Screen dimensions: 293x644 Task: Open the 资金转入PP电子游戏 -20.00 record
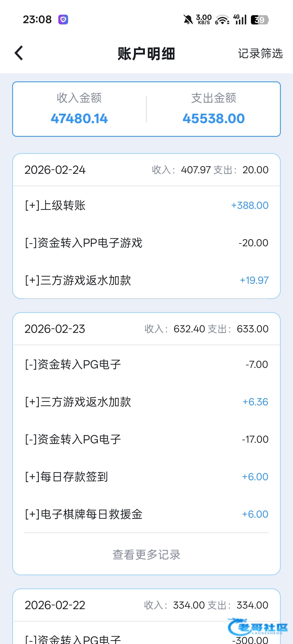click(x=146, y=243)
